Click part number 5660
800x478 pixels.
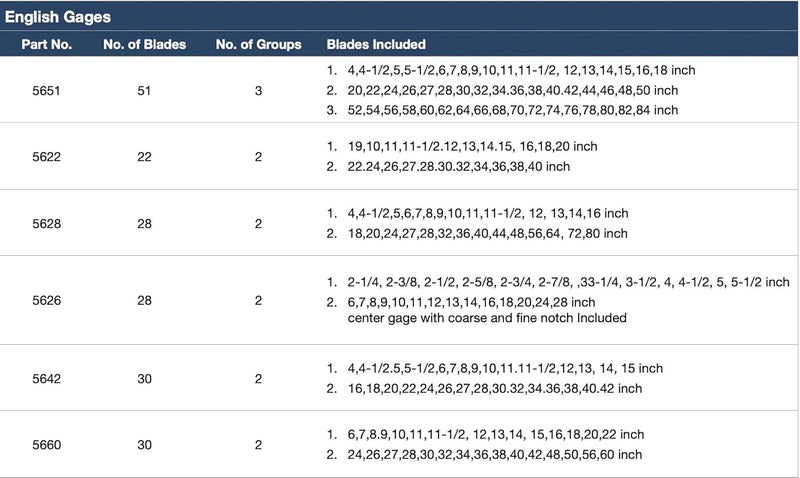coord(46,445)
